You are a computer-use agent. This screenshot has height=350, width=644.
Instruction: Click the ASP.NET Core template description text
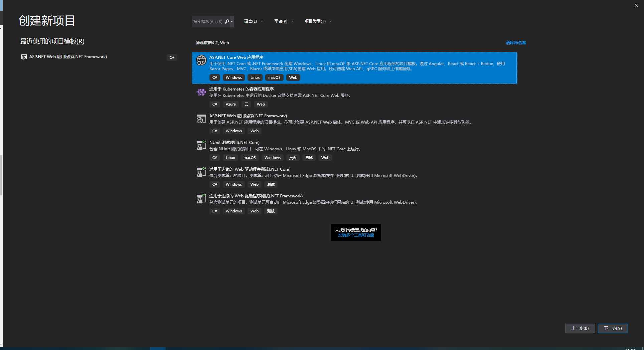point(357,66)
